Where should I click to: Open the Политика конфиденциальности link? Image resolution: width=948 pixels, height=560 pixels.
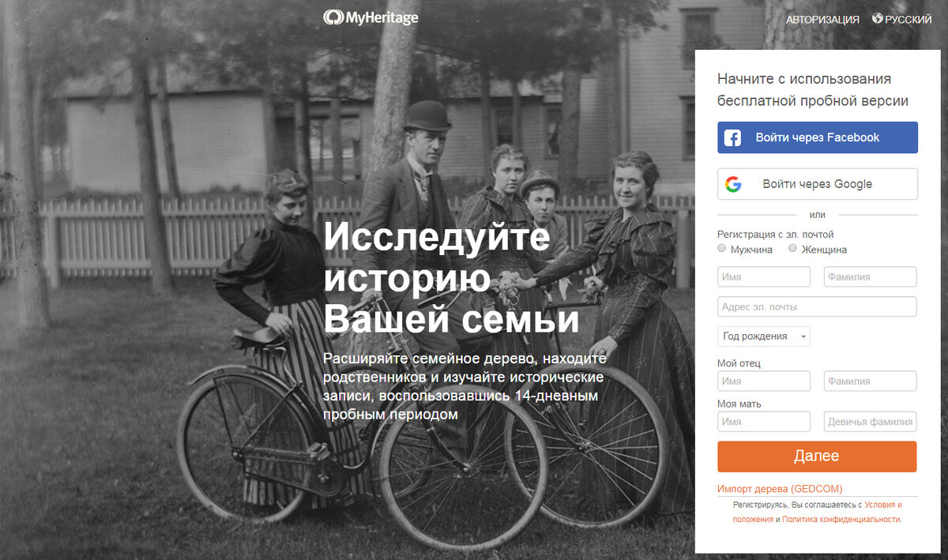click(841, 519)
